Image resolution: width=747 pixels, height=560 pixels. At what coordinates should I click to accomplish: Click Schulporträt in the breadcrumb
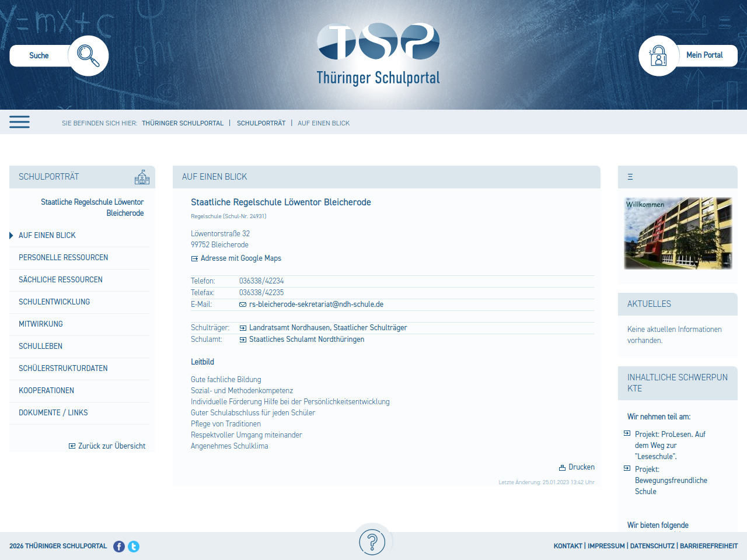[261, 123]
